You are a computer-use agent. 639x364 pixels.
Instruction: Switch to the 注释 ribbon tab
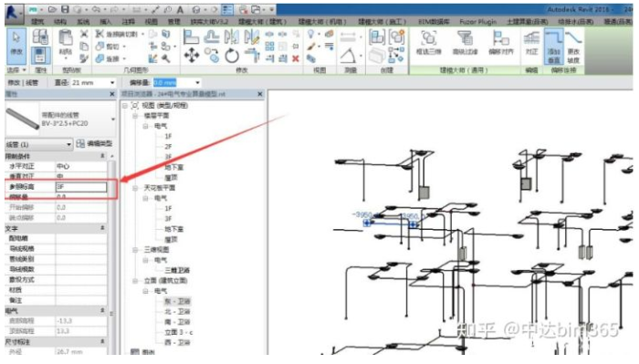(x=129, y=22)
